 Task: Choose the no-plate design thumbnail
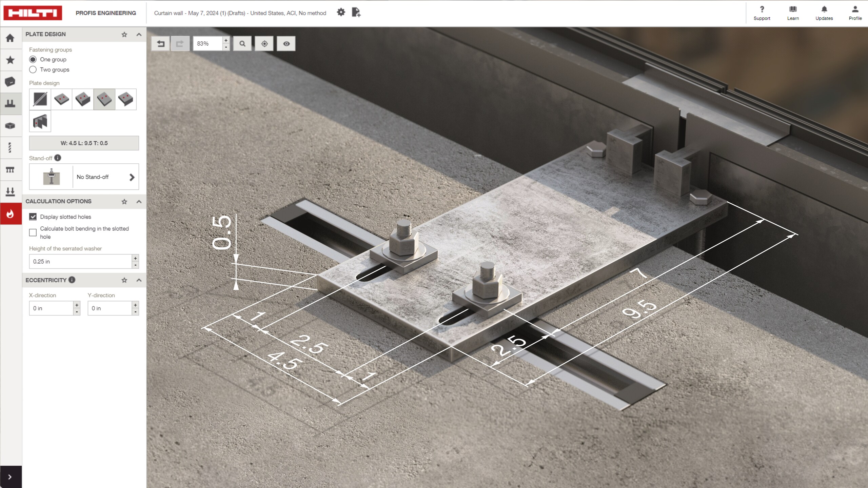[40, 99]
